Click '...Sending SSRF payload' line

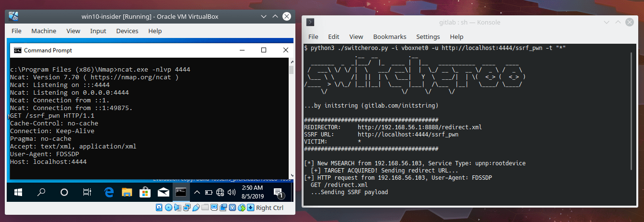click(349, 192)
